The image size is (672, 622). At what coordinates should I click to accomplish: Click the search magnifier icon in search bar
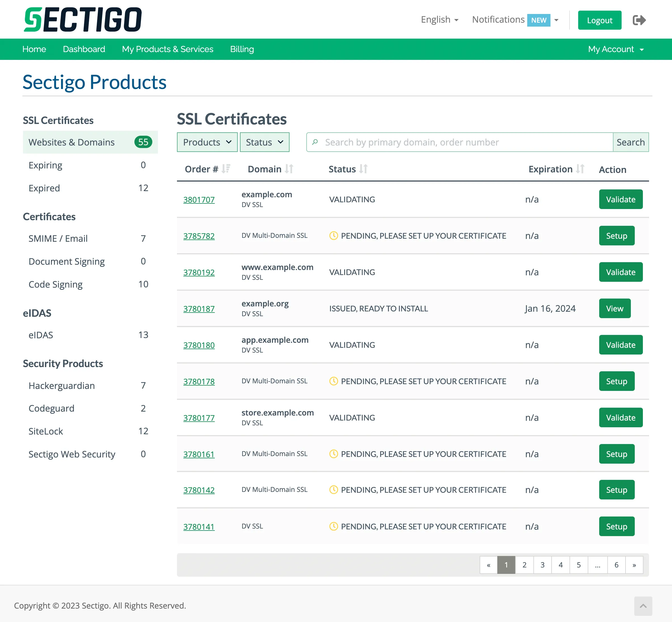[315, 142]
